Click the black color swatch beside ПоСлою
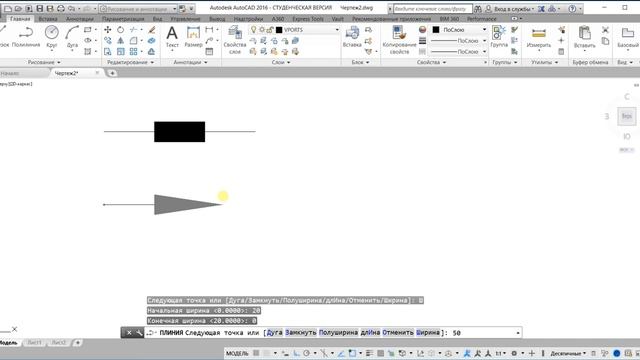The height and width of the screenshot is (360, 640). point(436,30)
